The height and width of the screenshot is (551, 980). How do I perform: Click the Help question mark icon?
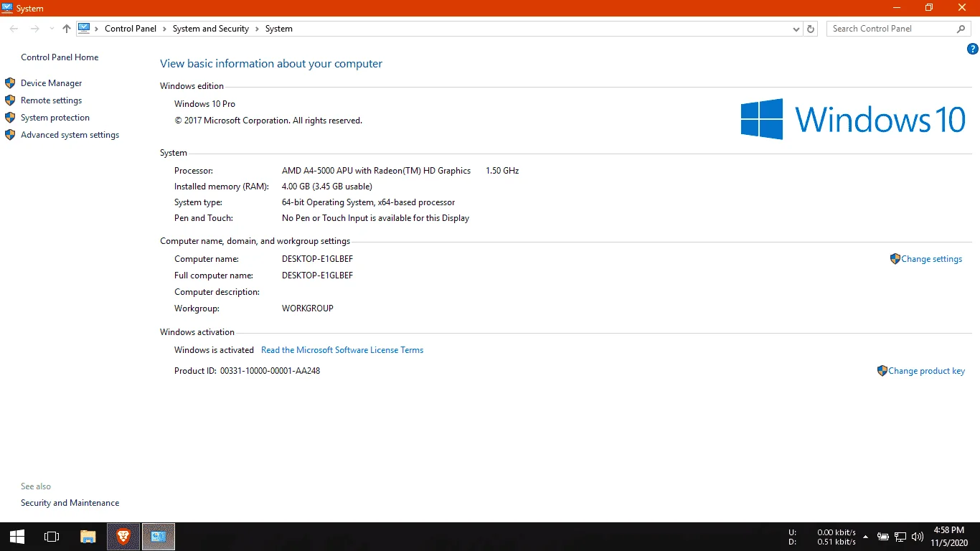[x=973, y=49]
